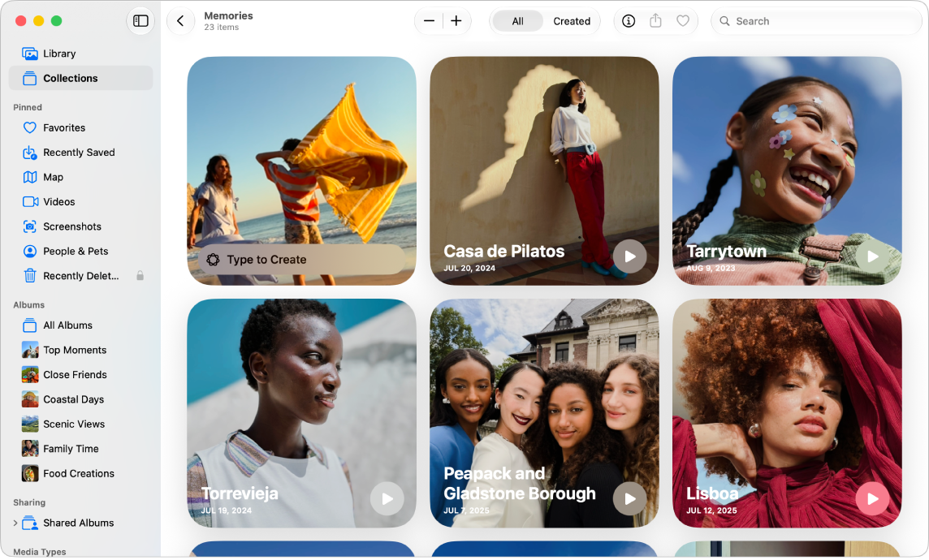This screenshot has height=560, width=929.
Task: Play the Tarrytown memory
Action: point(872,256)
